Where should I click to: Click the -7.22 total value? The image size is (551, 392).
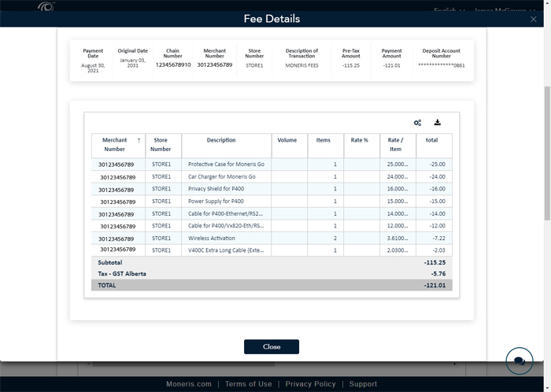(x=438, y=239)
